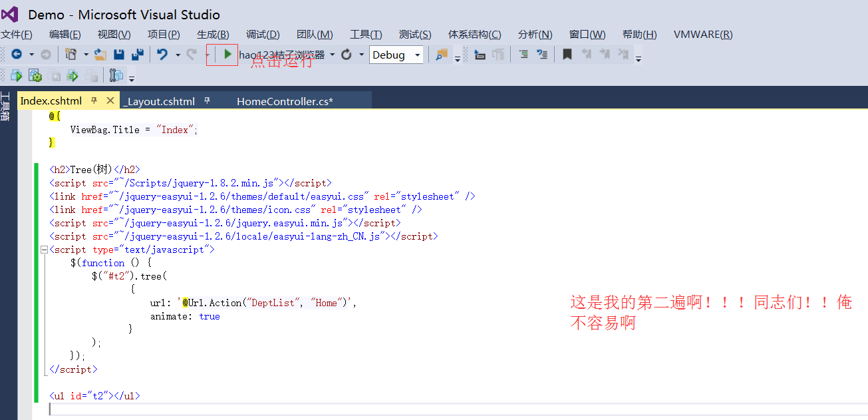Save the current file with Save icon
The width and height of the screenshot is (868, 420).
tap(119, 55)
